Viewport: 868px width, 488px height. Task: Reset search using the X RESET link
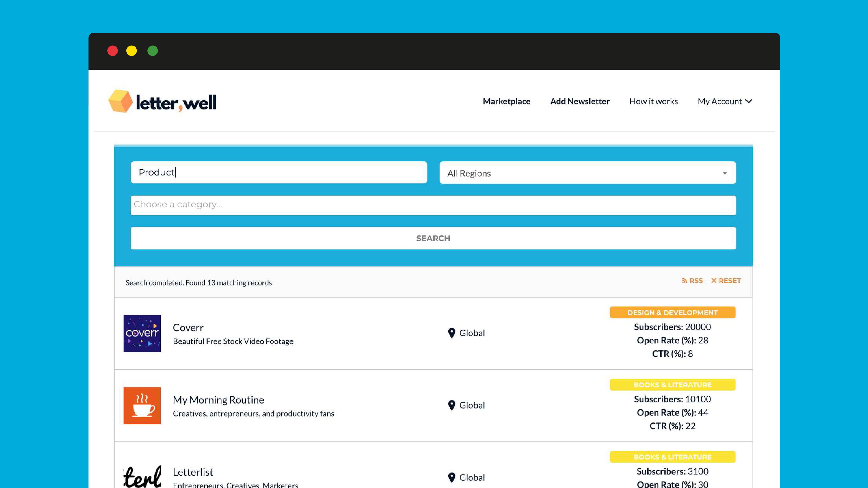tap(726, 281)
